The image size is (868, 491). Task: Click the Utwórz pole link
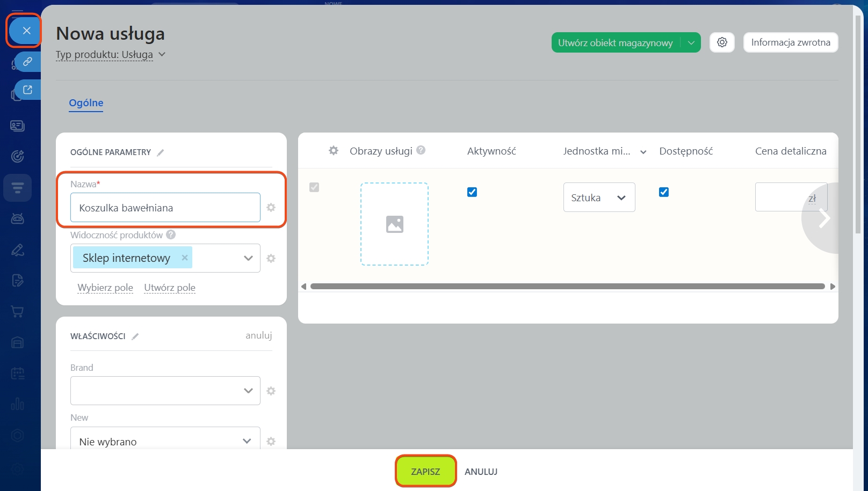point(170,288)
